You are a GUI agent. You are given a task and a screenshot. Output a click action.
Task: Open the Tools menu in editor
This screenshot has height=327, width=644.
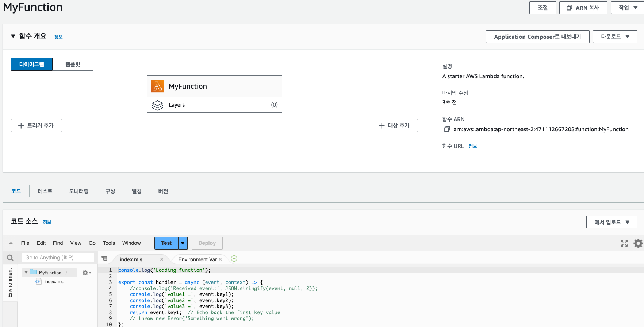tap(109, 243)
